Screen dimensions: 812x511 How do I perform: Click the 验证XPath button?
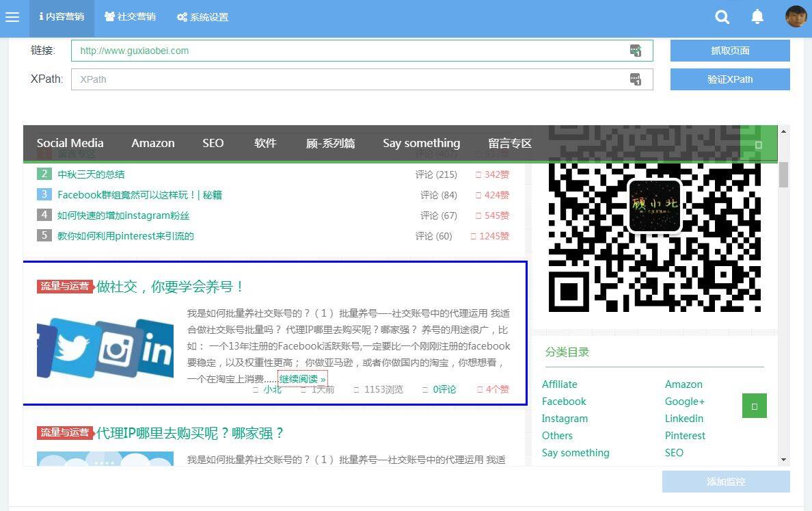click(x=730, y=79)
